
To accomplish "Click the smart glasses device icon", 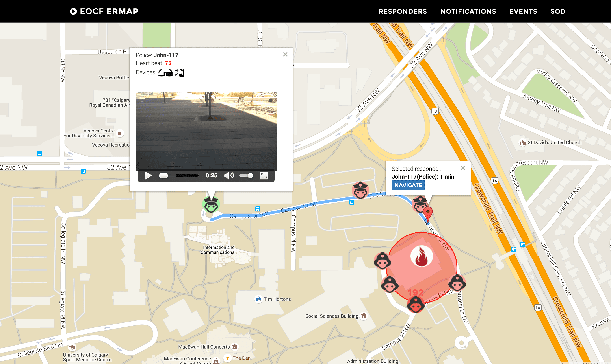I will [165, 73].
